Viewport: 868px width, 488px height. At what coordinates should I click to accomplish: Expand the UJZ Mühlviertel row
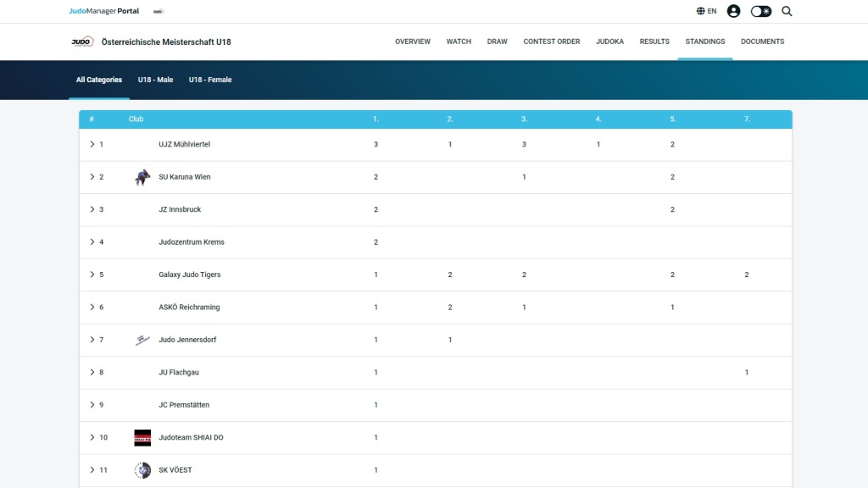tap(92, 144)
